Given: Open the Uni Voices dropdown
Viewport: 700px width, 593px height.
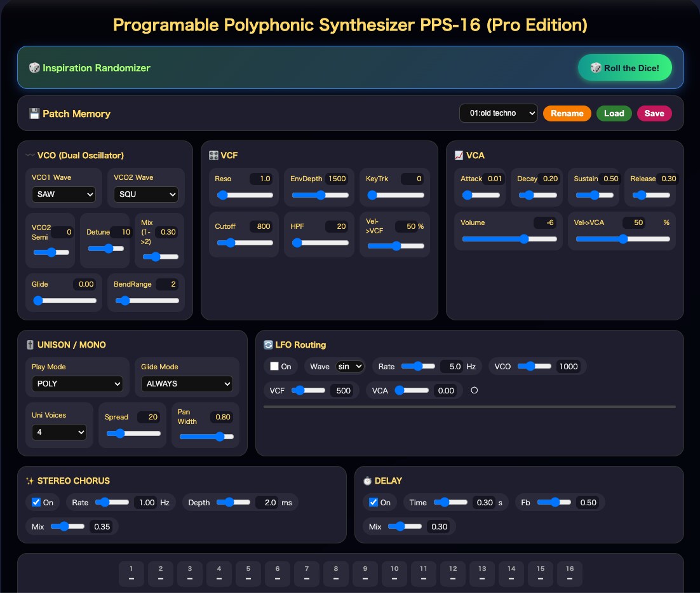Looking at the screenshot, I should point(59,432).
